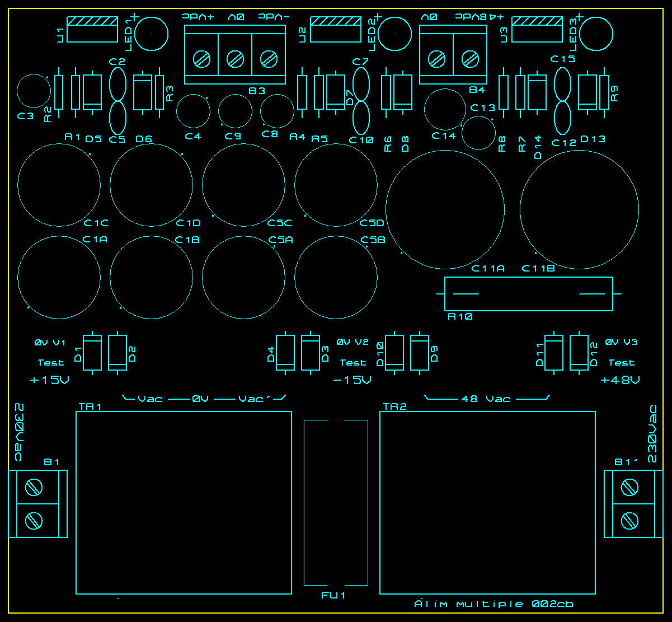Select the LED3 circle footprint
Screen dimensions: 672x622
[x=596, y=34]
